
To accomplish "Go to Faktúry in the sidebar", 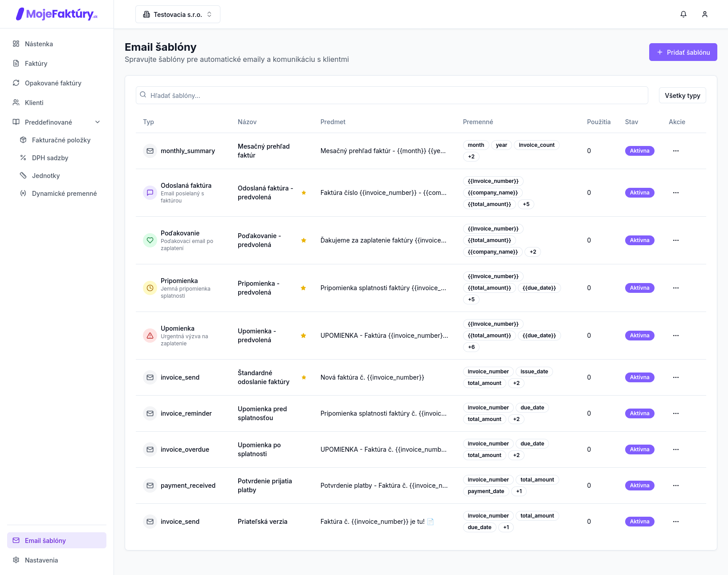I will [x=36, y=64].
